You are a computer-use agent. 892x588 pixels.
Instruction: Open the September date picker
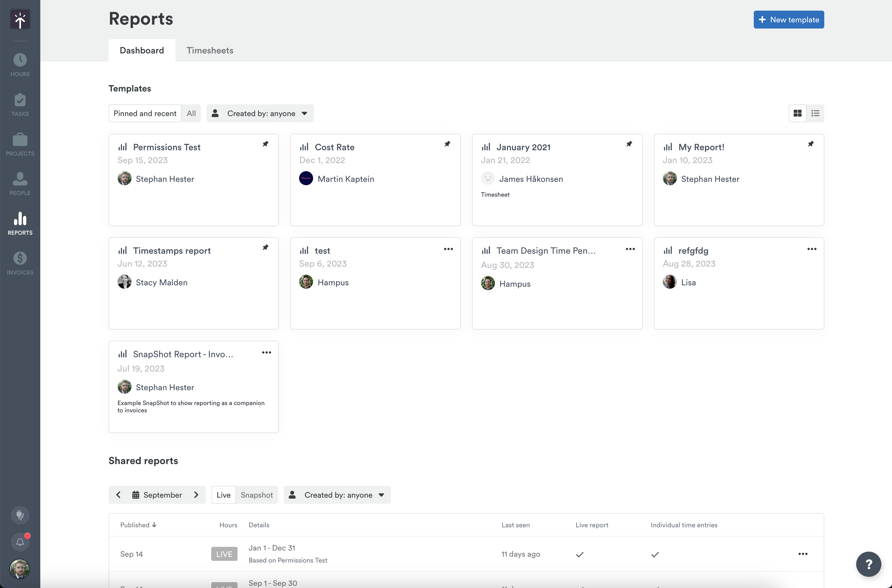(x=157, y=495)
